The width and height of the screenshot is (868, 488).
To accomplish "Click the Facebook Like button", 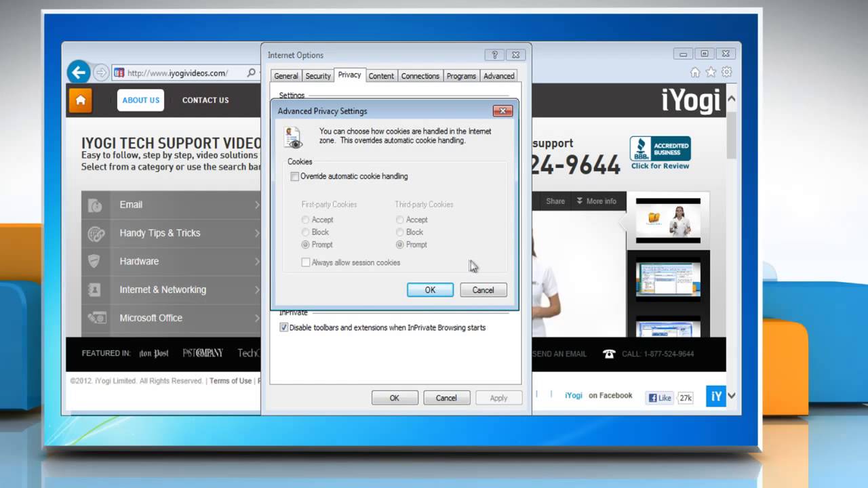I will click(x=661, y=398).
